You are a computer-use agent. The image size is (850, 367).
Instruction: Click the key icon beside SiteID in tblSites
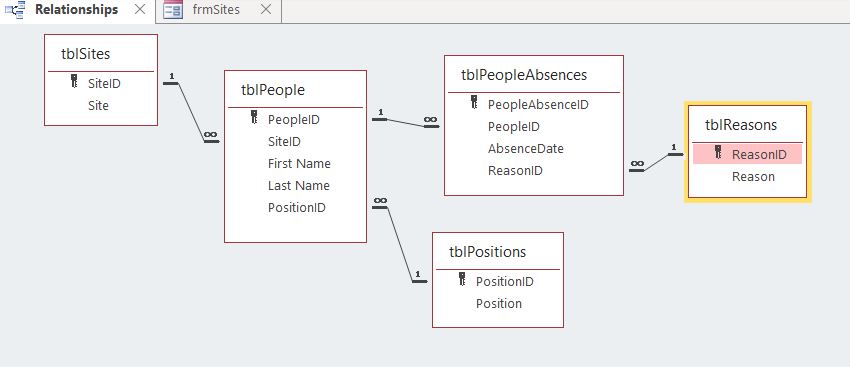click(x=74, y=81)
